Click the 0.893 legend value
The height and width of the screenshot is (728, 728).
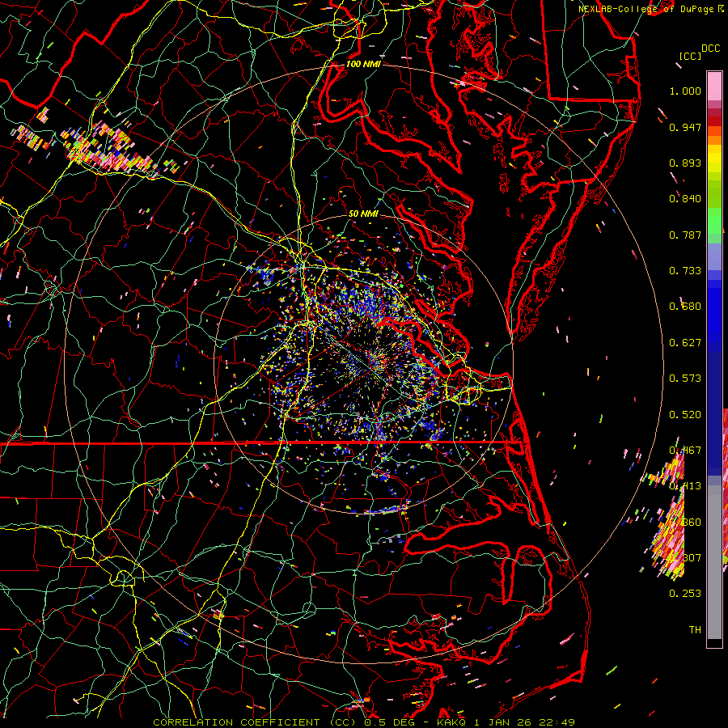[x=685, y=163]
